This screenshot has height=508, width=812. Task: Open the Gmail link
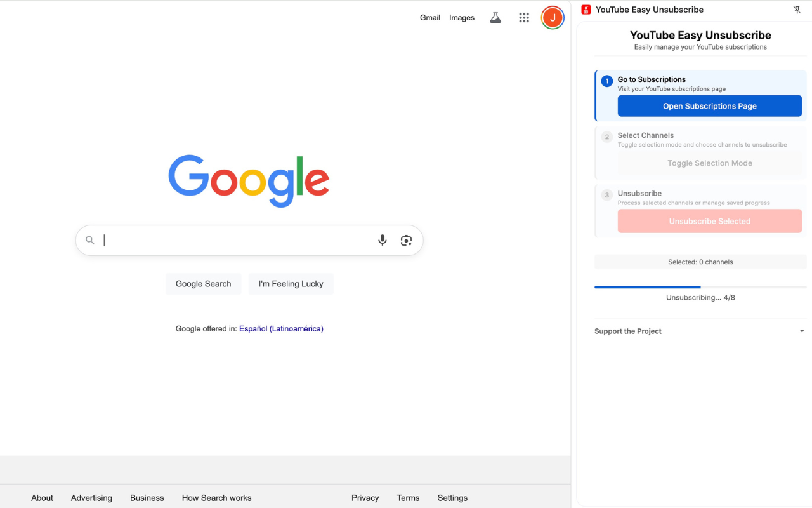(430, 18)
